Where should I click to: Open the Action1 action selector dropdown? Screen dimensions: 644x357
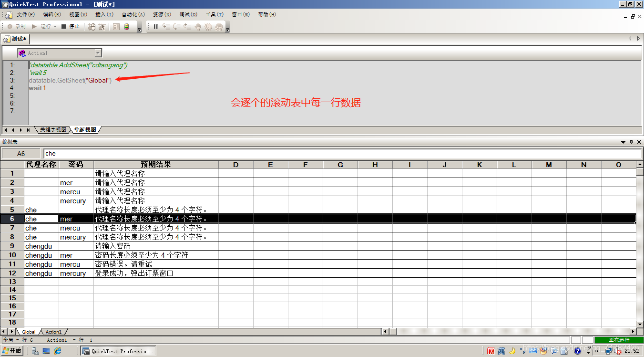coord(98,53)
